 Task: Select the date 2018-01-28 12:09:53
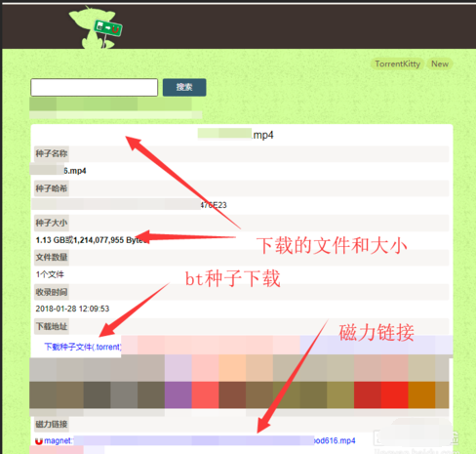tap(72, 309)
